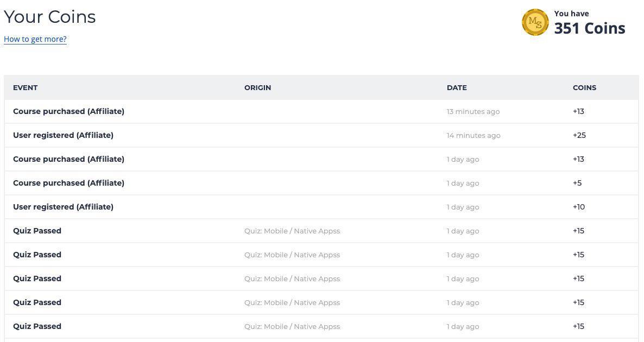Click the DATE column header
The image size is (644, 342).
pos(457,87)
